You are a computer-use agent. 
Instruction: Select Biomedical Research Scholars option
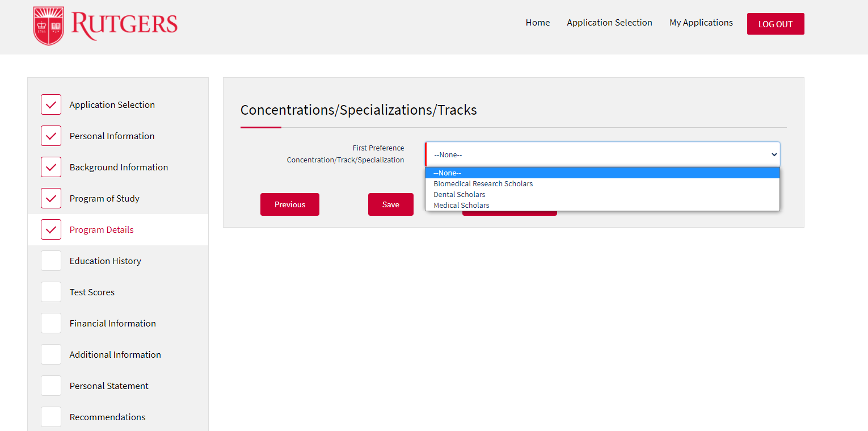(x=483, y=184)
